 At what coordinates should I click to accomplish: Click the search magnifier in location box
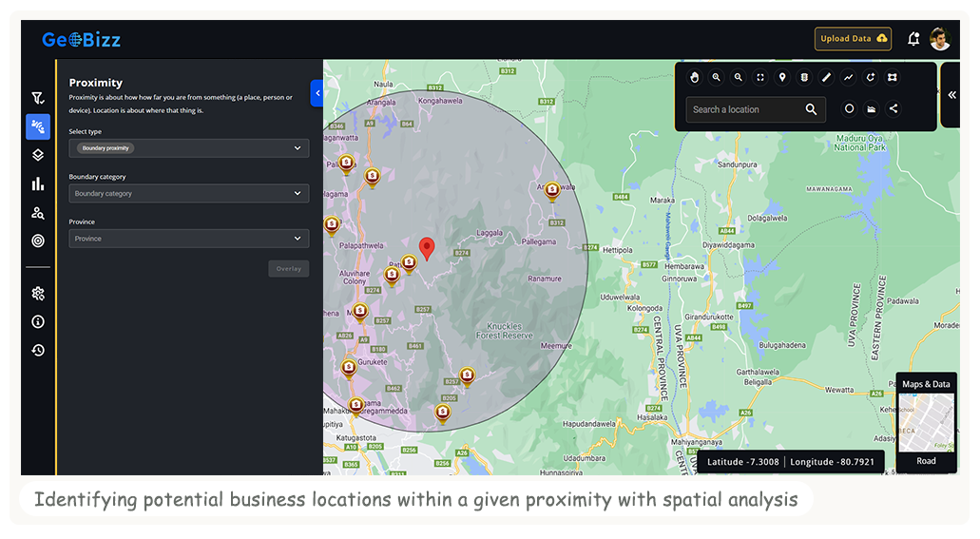click(x=811, y=109)
